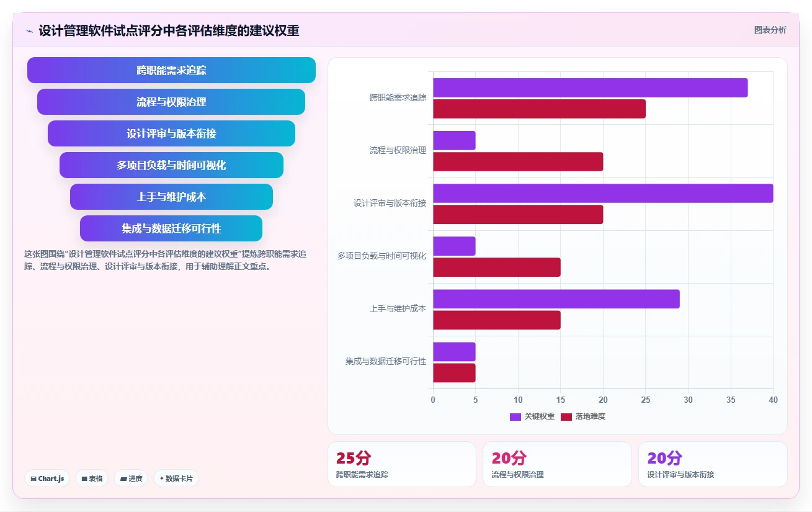Image resolution: width=812 pixels, height=512 pixels.
Task: Click the purple bar for 跨职能需求追踪
Action: coord(590,88)
